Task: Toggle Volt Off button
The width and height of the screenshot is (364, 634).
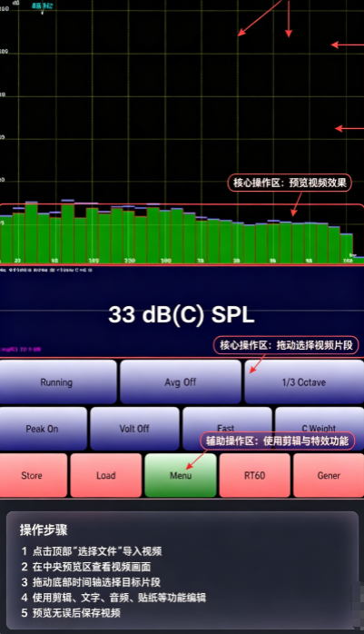Action: click(134, 429)
